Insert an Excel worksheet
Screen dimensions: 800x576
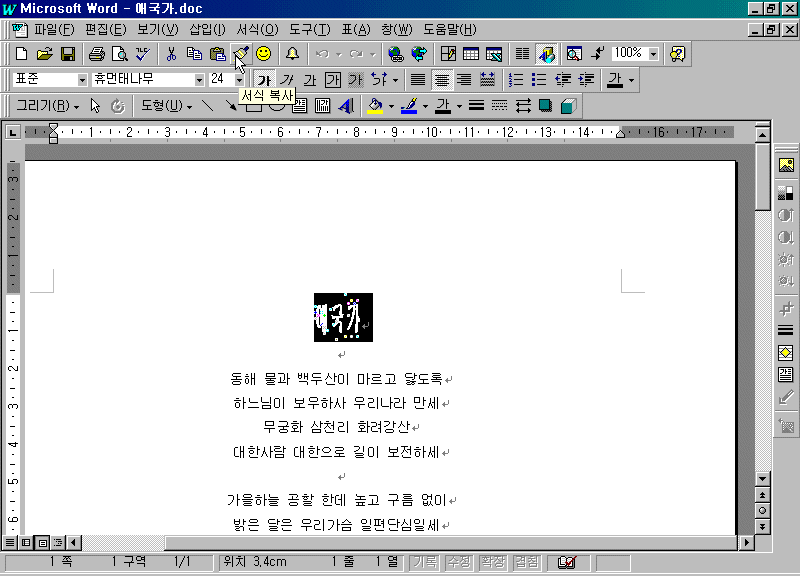point(494,54)
